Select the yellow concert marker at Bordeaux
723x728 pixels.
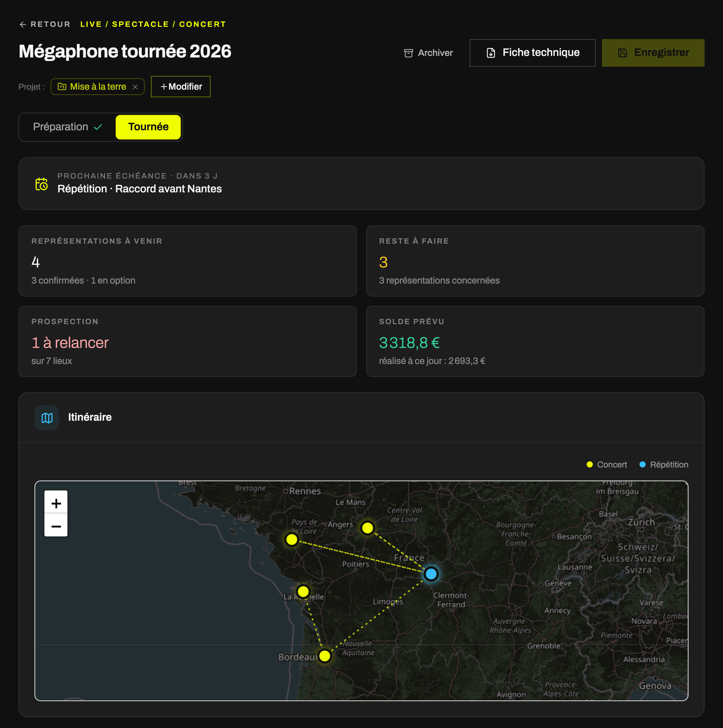[324, 656]
